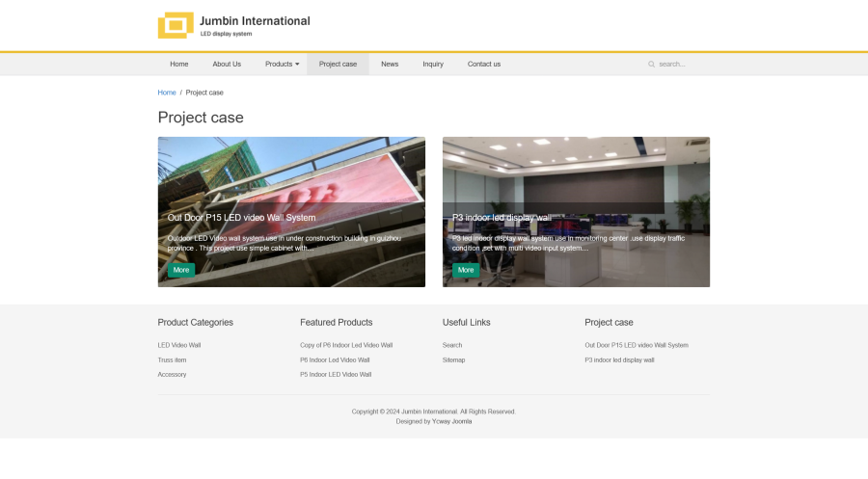Screen dimensions: 868x479
Task: Open the Inquiry page
Action: tap(433, 65)
